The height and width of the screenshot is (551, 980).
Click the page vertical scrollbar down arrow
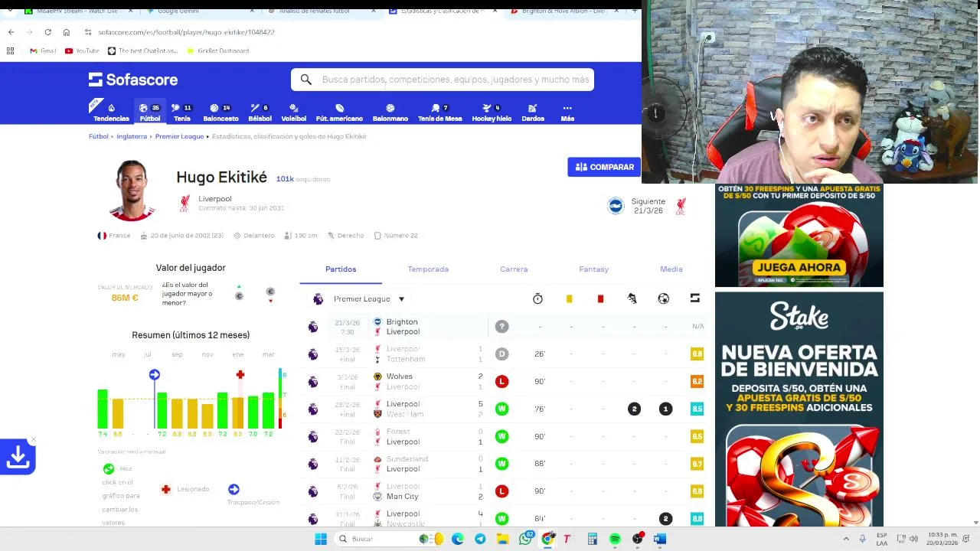(975, 523)
